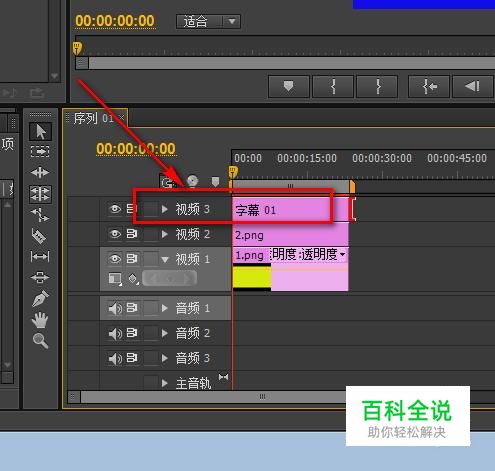This screenshot has height=471, width=495.
Task: Expand the 音频 2 track
Action: coord(165,333)
